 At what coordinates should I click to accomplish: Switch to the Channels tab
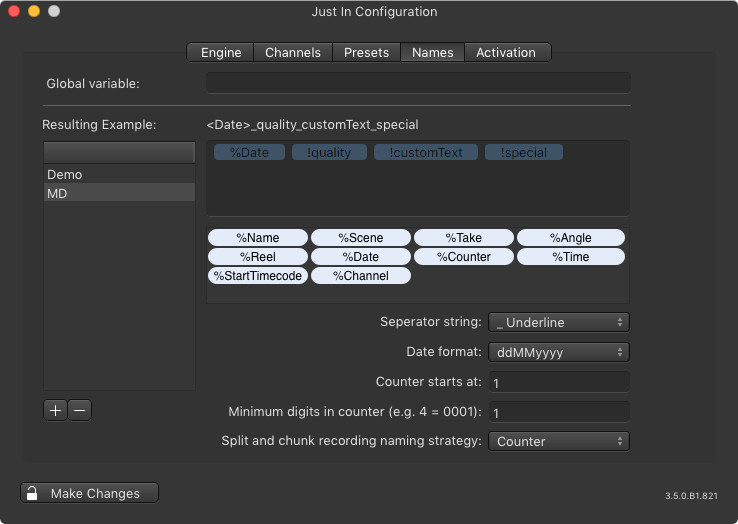pyautogui.click(x=293, y=52)
